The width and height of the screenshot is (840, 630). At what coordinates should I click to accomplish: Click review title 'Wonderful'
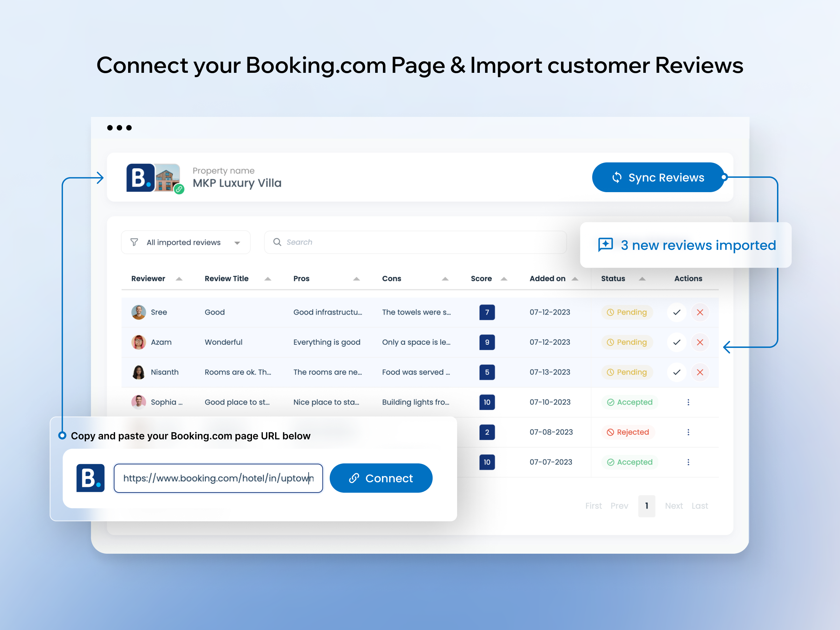[x=224, y=342]
